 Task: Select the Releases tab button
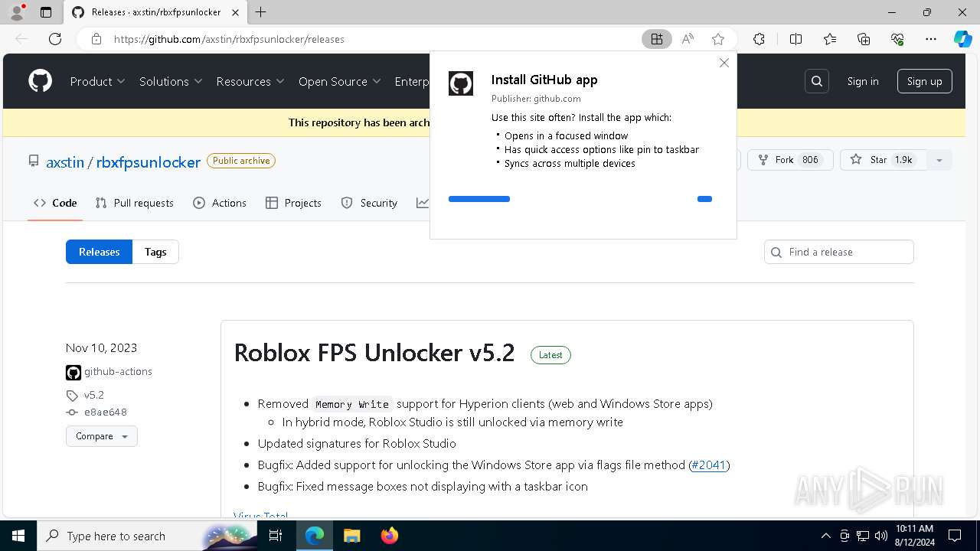[100, 252]
